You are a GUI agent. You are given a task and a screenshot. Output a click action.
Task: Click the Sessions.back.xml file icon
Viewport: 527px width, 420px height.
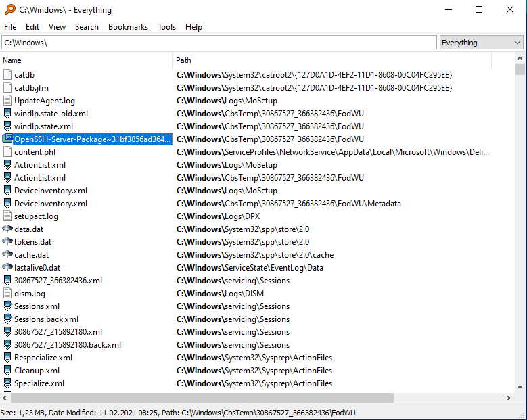(x=7, y=319)
